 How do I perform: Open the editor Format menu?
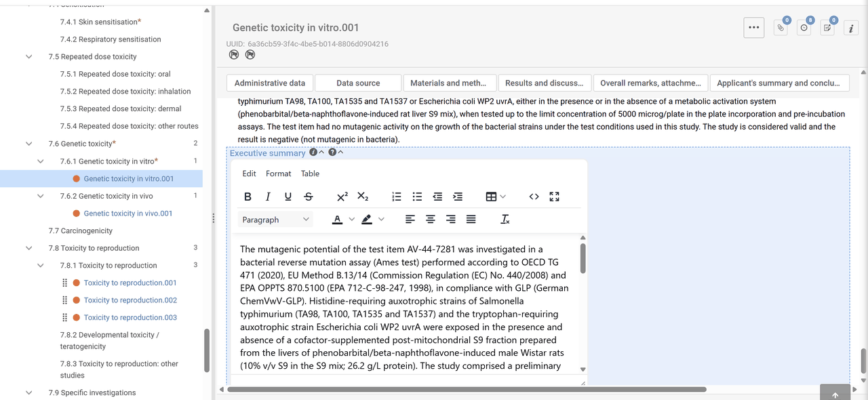278,174
